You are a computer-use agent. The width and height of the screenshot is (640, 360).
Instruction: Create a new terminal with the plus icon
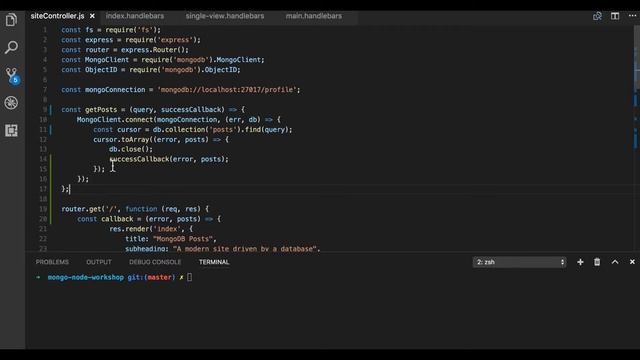580,262
